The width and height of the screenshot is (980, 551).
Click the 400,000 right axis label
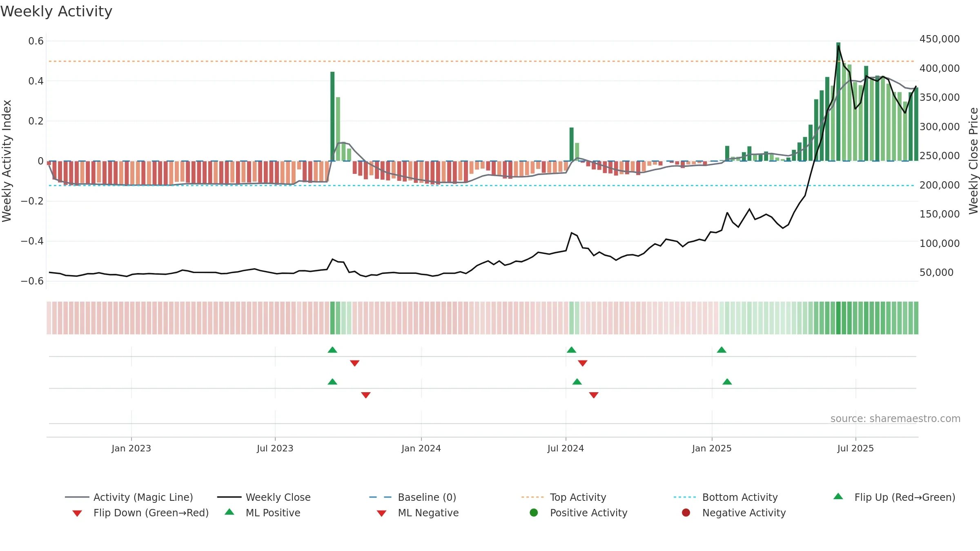click(x=940, y=68)
